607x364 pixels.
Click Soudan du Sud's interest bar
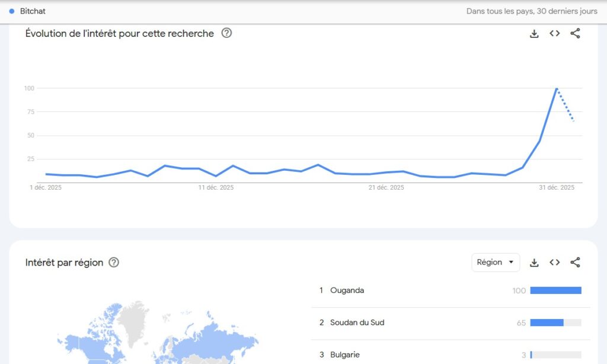tap(547, 323)
